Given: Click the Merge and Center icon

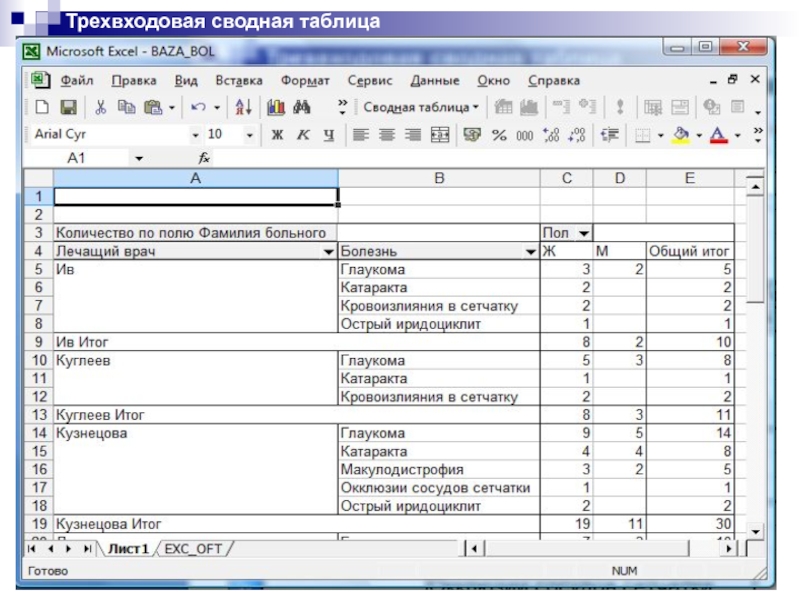Looking at the screenshot, I should pyautogui.click(x=438, y=135).
